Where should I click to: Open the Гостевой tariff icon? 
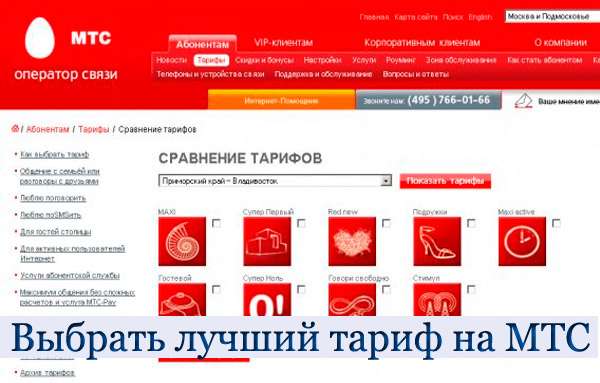coord(182,300)
